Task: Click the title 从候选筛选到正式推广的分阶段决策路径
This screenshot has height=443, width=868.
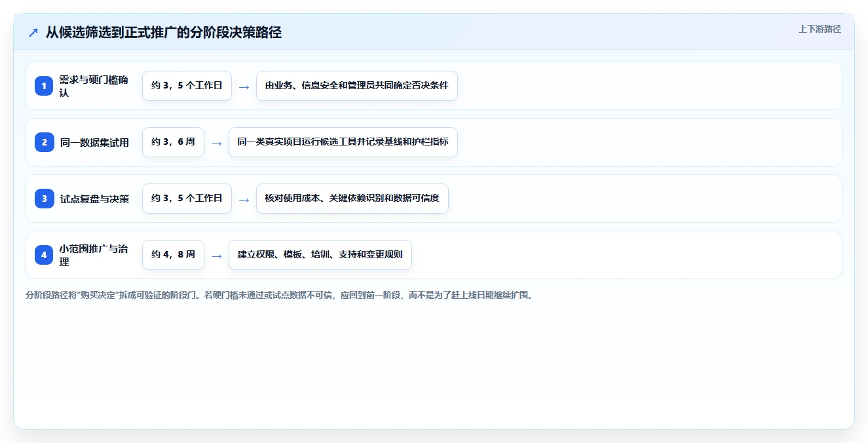Action: (x=164, y=32)
